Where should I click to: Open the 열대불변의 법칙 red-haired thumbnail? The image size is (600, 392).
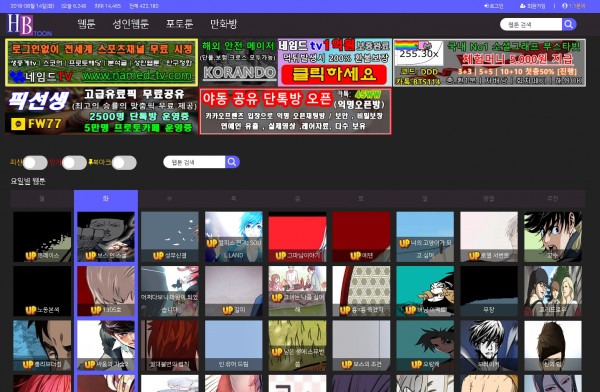point(170,346)
